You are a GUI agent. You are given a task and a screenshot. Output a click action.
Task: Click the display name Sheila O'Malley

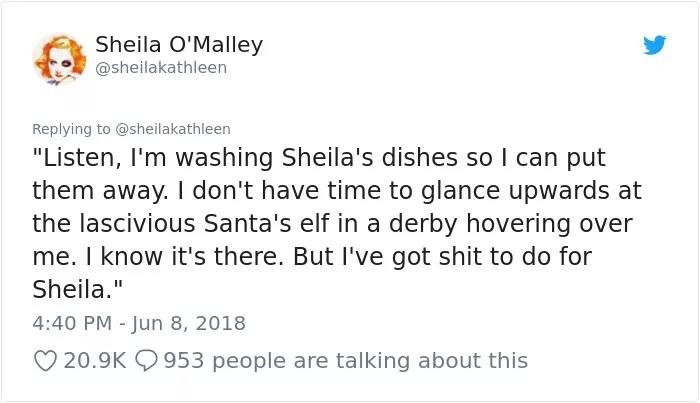coord(179,44)
